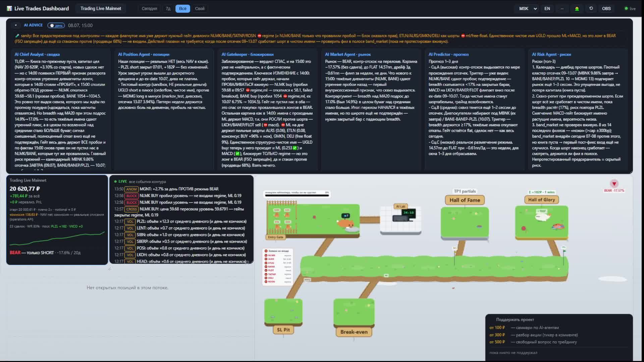
Task: Open the Trading Live Mainnet stream tab
Action: [x=101, y=8]
